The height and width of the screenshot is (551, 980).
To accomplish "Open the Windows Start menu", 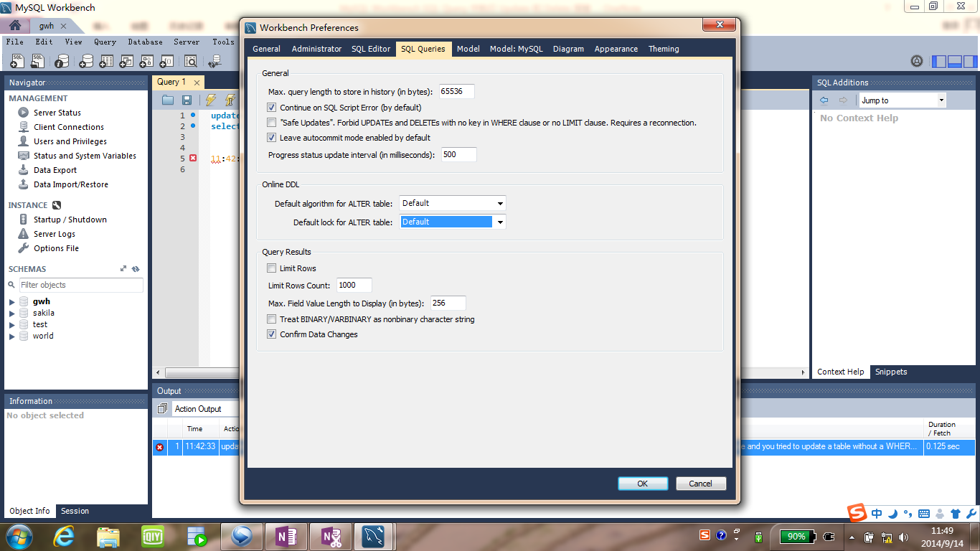I will coord(19,536).
